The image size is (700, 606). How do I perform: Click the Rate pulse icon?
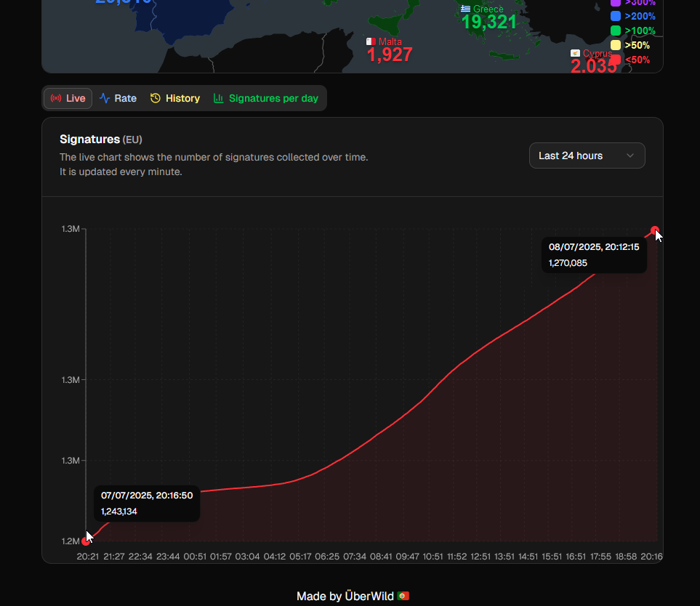click(105, 98)
